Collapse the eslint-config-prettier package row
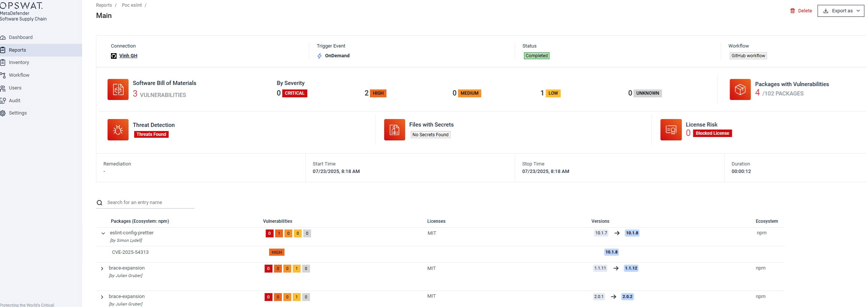 [x=103, y=233]
